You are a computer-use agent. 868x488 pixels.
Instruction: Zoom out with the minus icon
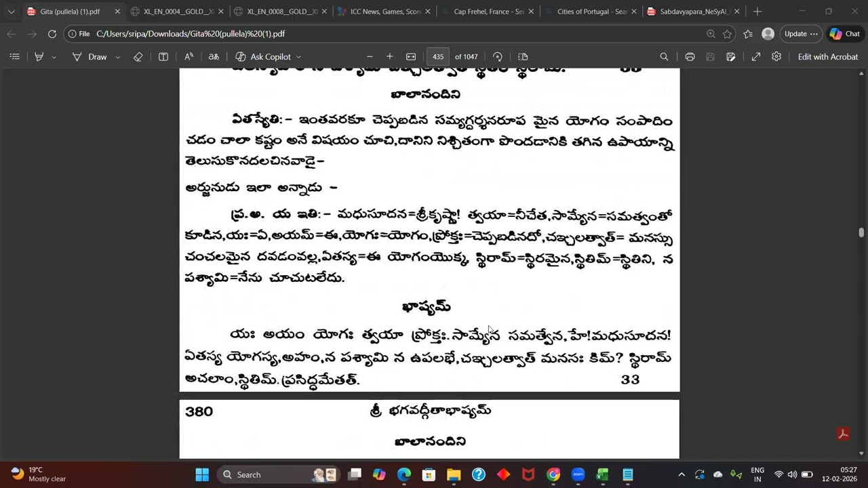pyautogui.click(x=370, y=57)
